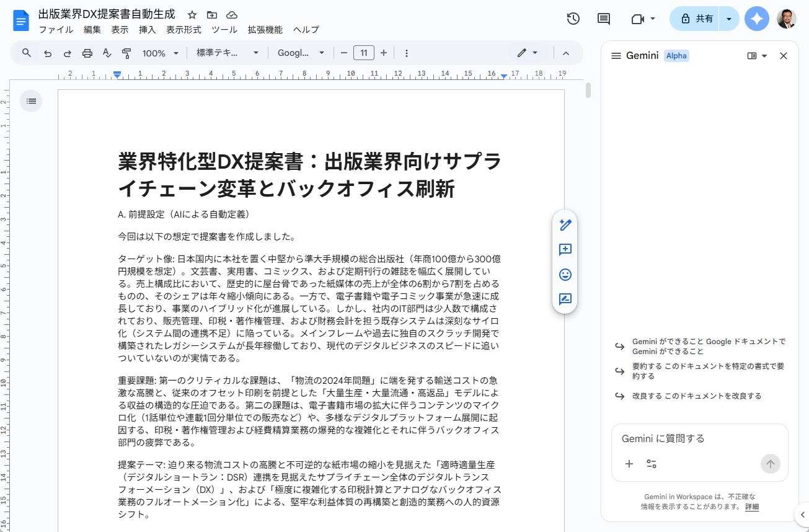Activate the paint format tool

click(x=126, y=53)
